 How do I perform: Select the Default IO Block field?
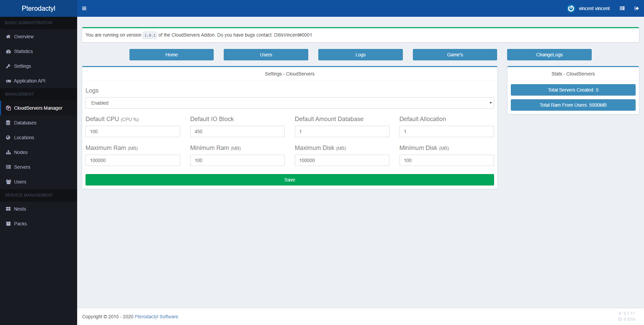pos(237,131)
